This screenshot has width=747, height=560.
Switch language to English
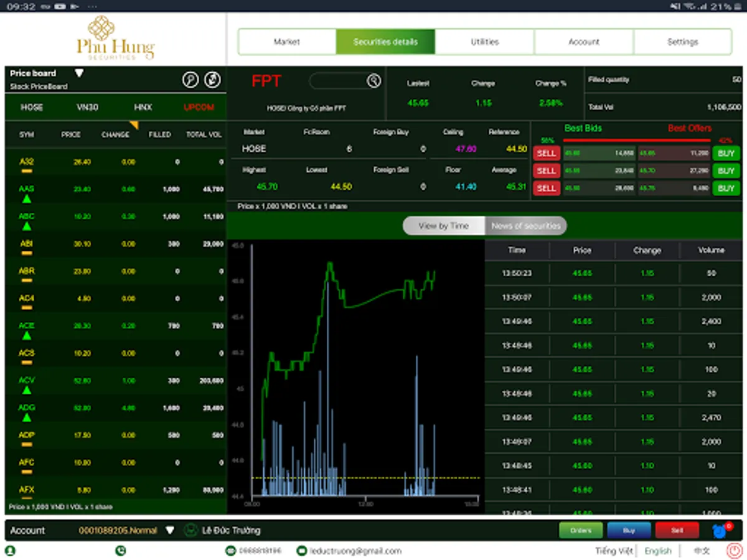pyautogui.click(x=658, y=551)
